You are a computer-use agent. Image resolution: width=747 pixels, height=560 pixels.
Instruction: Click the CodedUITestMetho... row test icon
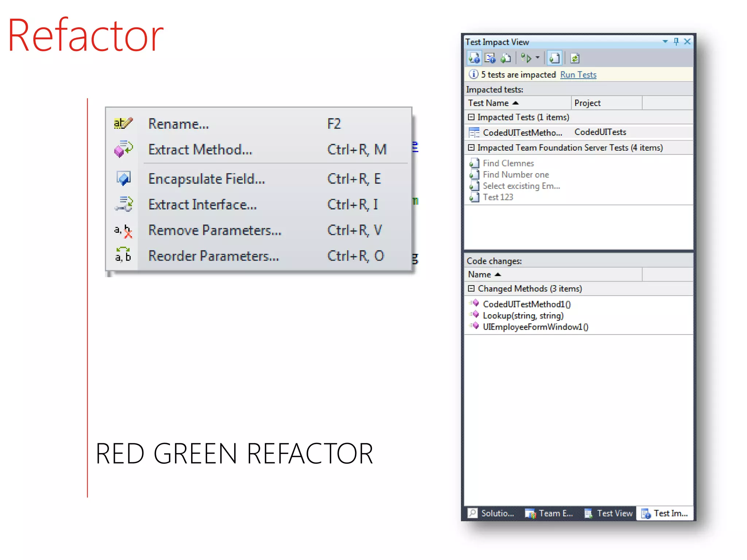pos(474,132)
